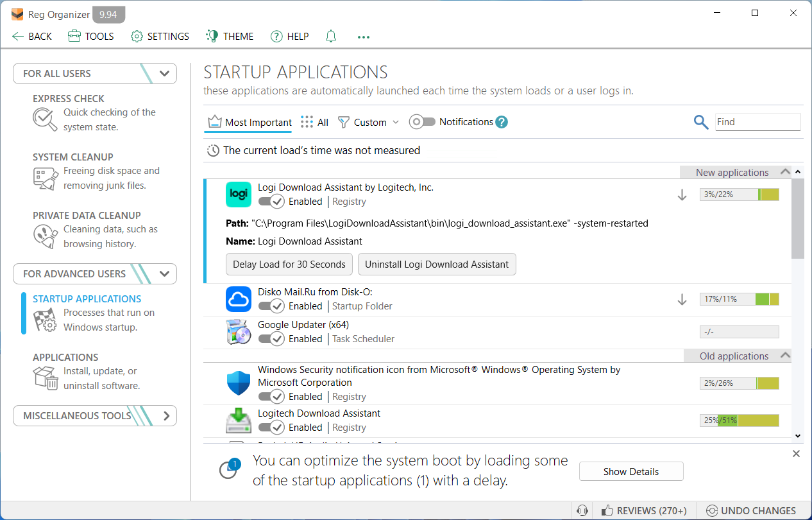Click the Task Scheduler label
812x520 pixels.
(364, 339)
